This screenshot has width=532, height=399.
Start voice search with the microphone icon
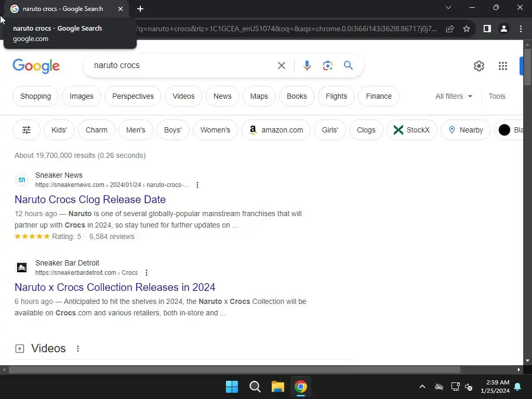tap(307, 65)
